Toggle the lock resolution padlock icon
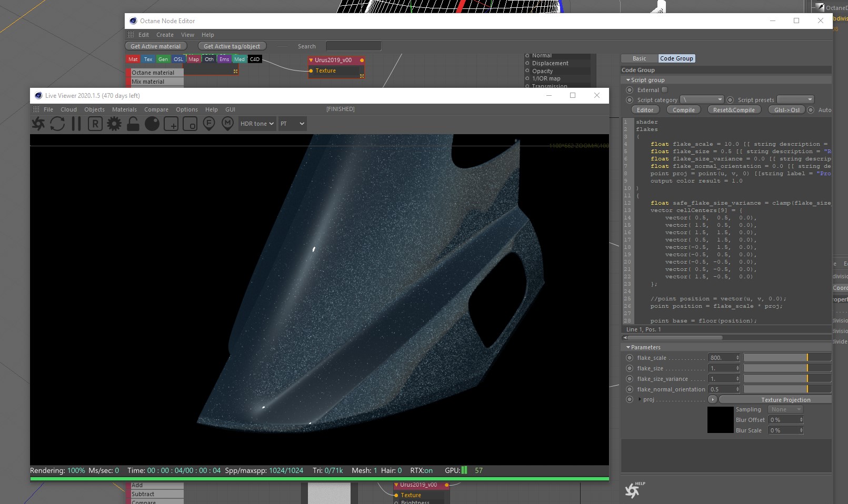848x504 pixels. click(x=133, y=124)
